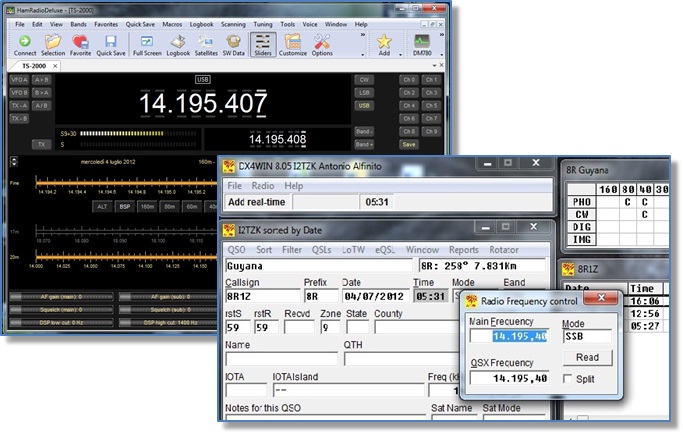683x434 pixels.
Task: Open the Options tools icon
Action: (322, 45)
